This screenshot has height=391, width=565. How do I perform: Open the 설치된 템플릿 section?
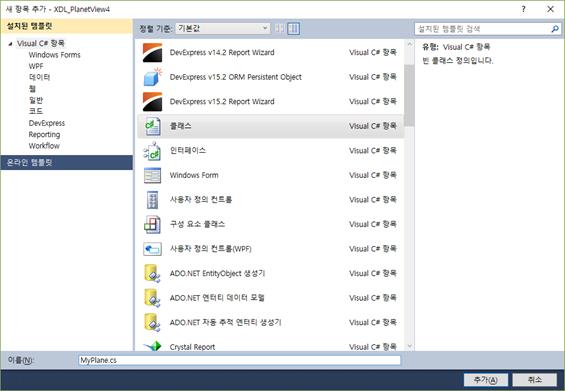(67, 26)
